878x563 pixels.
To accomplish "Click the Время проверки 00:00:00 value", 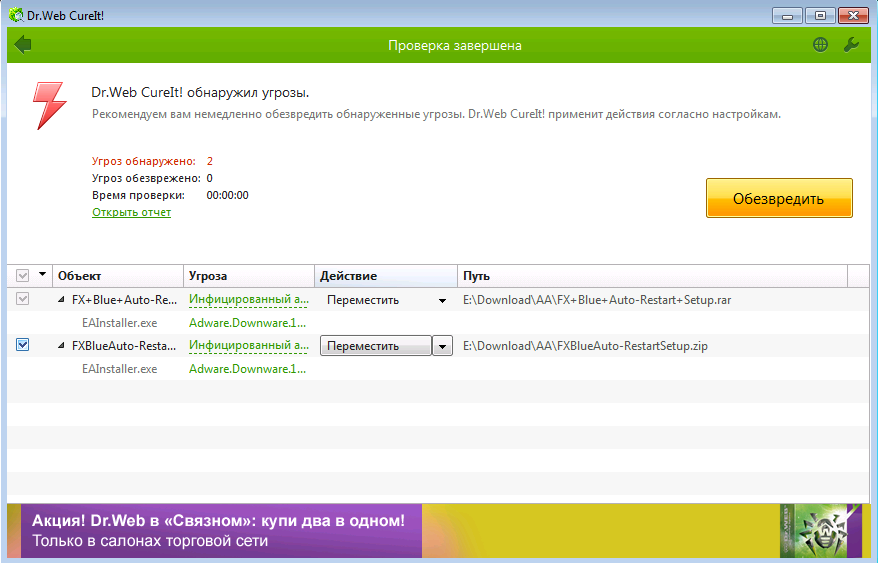I will pyautogui.click(x=227, y=196).
